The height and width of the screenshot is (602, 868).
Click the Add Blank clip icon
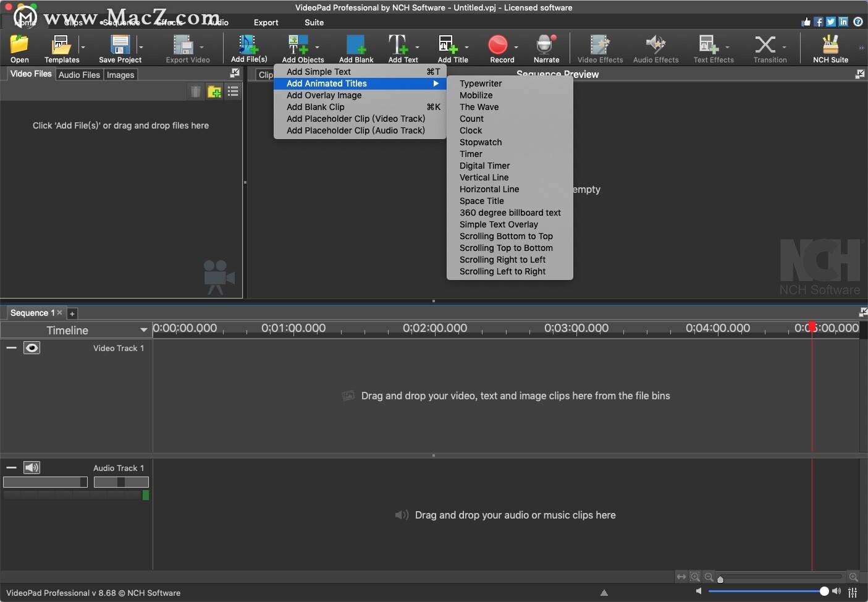pos(356,45)
